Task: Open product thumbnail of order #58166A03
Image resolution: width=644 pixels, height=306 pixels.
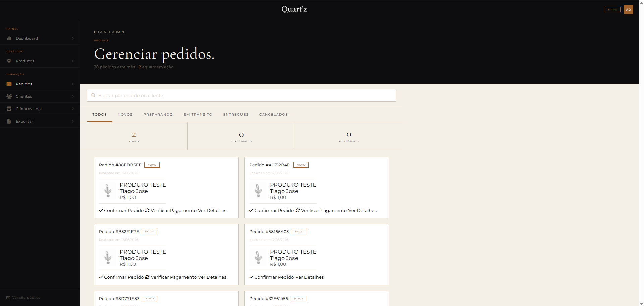Action: coord(258,258)
